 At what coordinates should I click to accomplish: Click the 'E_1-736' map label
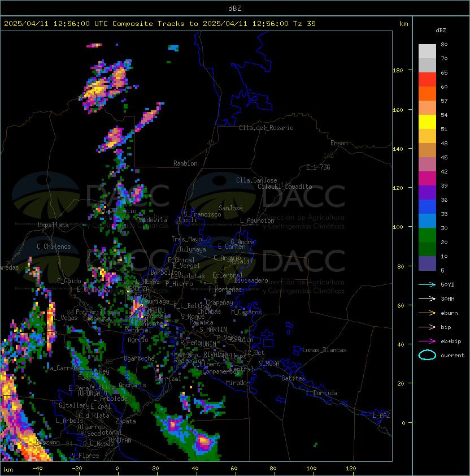[x=318, y=167]
